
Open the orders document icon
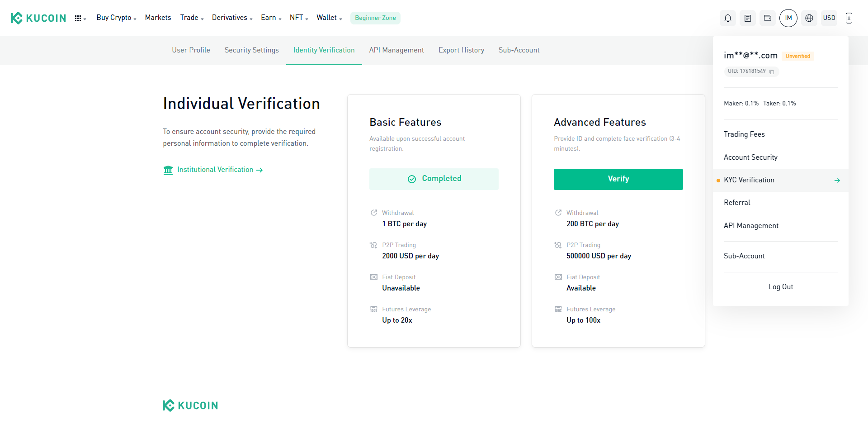pos(748,18)
